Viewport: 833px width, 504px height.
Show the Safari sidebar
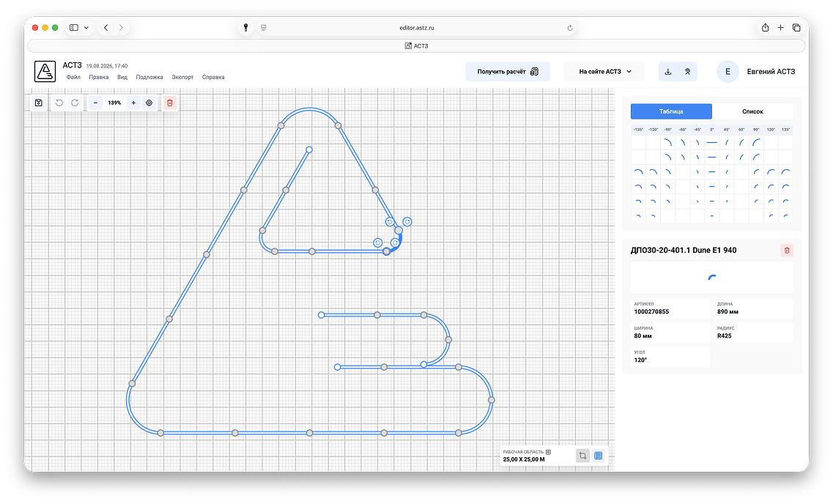pyautogui.click(x=74, y=28)
